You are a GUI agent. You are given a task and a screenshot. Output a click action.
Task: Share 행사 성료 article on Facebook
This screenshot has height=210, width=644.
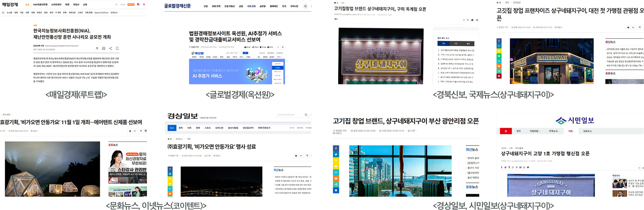coord(170,169)
